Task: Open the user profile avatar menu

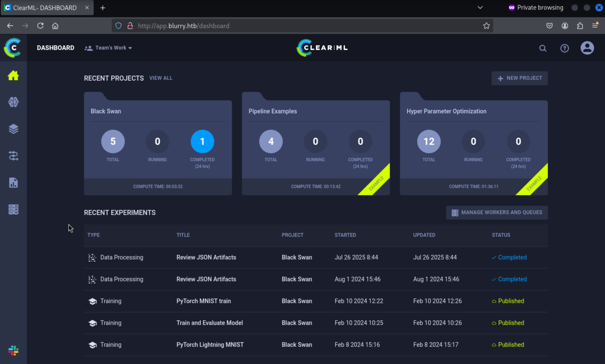Action: point(587,48)
